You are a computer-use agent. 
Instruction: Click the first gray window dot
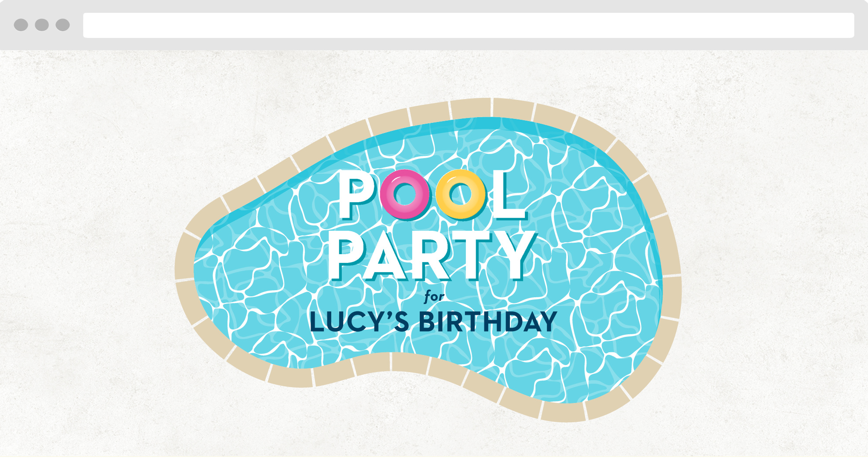point(21,25)
